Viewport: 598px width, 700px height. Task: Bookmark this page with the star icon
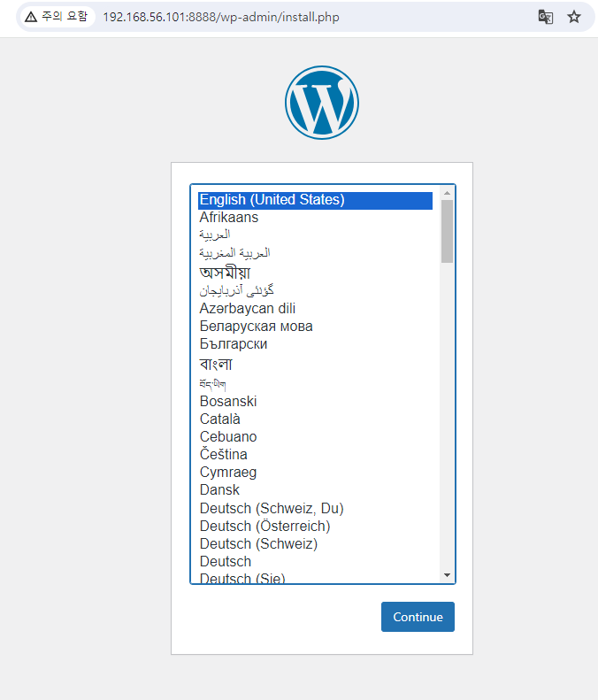[x=574, y=17]
